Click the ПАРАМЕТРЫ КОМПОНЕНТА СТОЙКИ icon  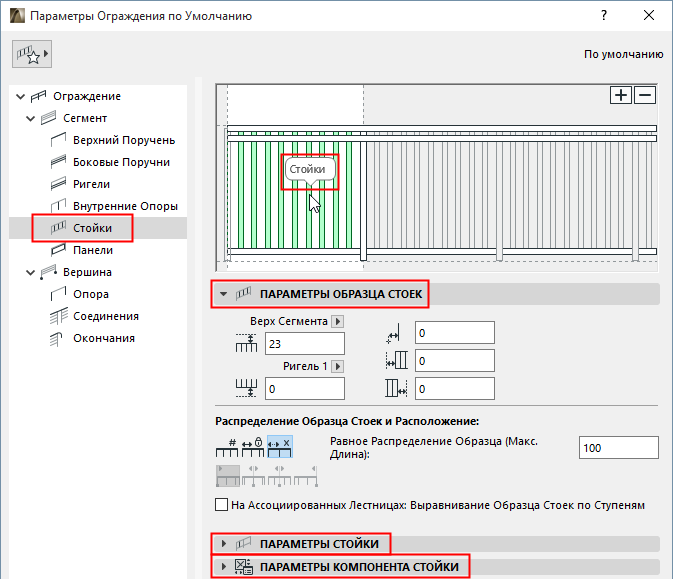pyautogui.click(x=243, y=567)
